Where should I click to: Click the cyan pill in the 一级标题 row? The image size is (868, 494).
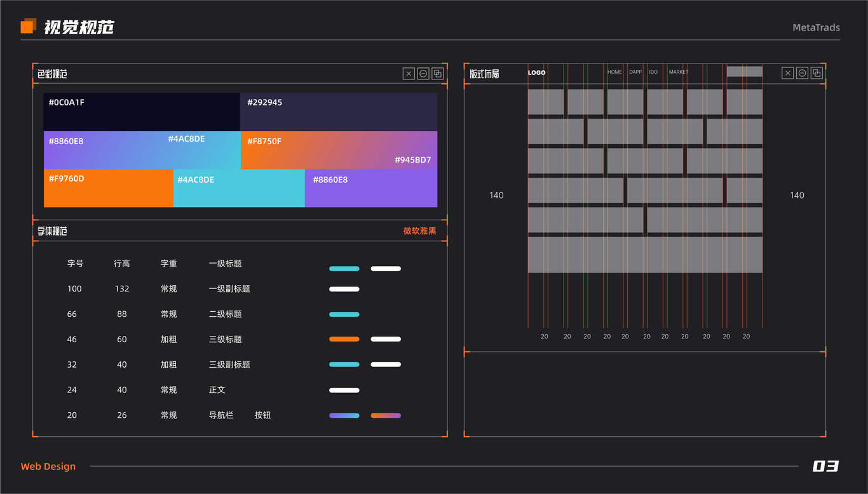pyautogui.click(x=344, y=269)
